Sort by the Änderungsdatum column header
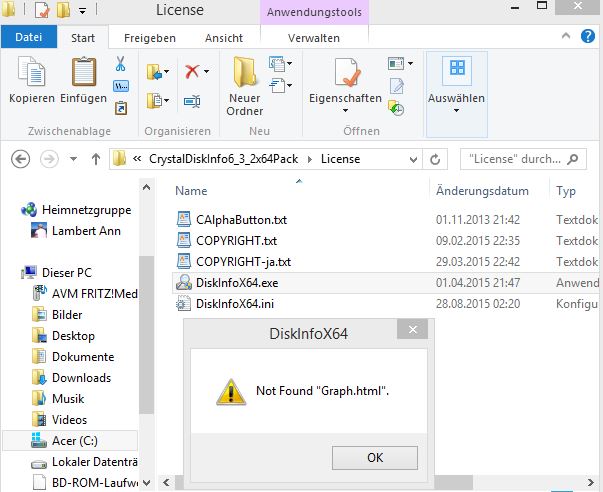Viewport: 603px width, 492px height. [482, 191]
